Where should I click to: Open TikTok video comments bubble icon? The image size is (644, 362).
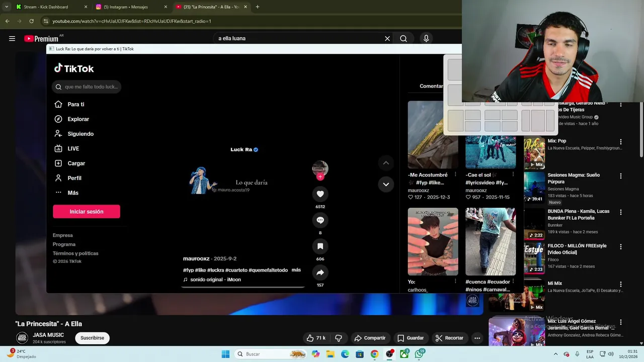[x=320, y=220]
